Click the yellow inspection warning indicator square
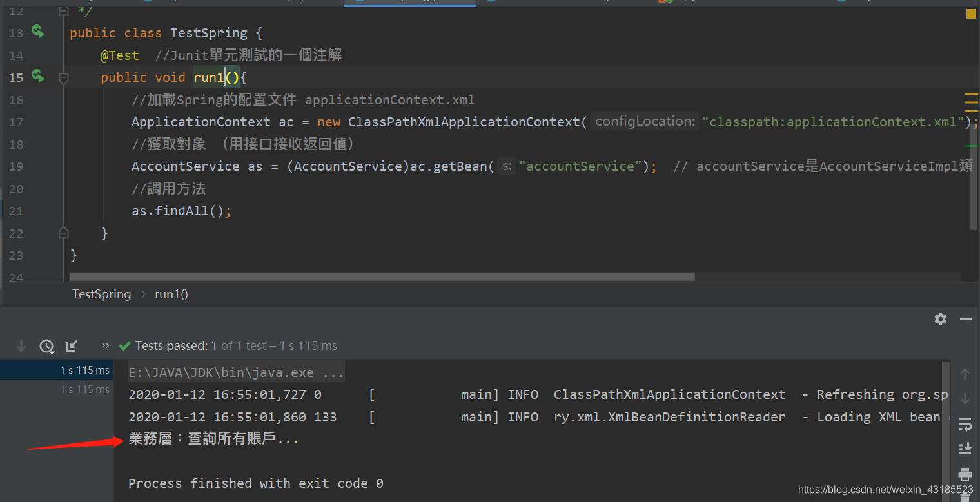The width and height of the screenshot is (980, 502). point(971,14)
